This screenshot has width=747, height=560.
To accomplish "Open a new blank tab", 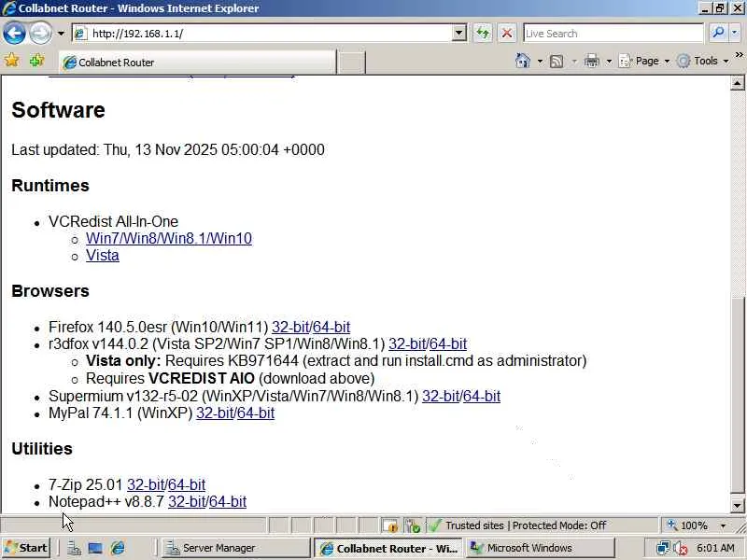I will point(351,63).
